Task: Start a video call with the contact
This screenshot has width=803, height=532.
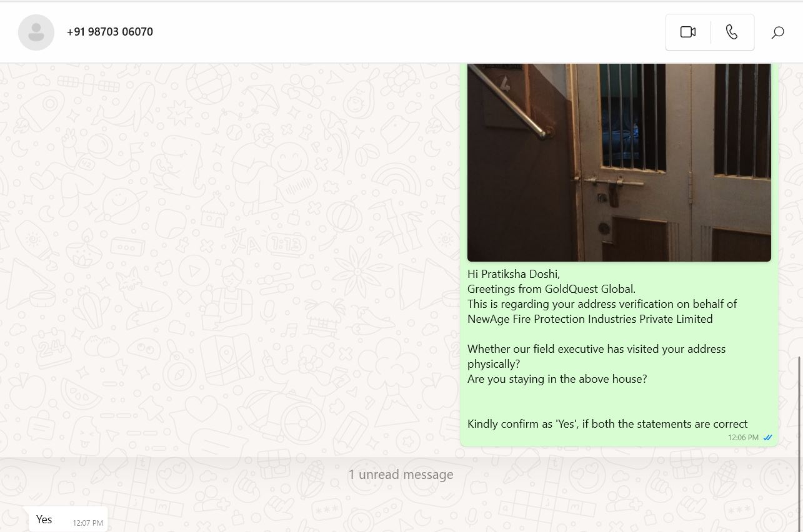Action: click(x=688, y=32)
